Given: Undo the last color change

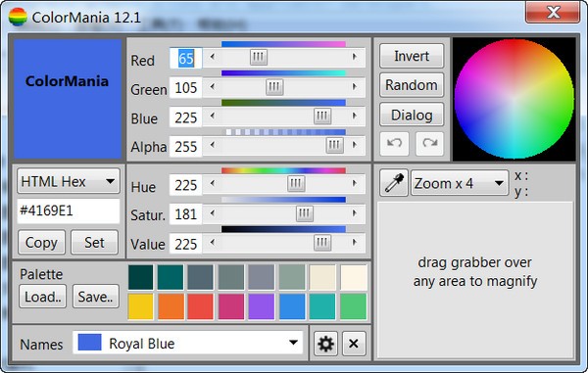Looking at the screenshot, I should (x=394, y=144).
